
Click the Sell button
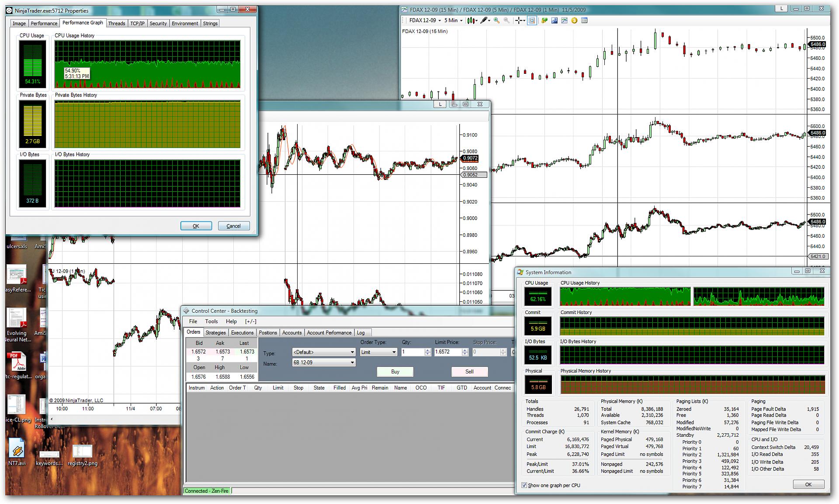tap(469, 372)
